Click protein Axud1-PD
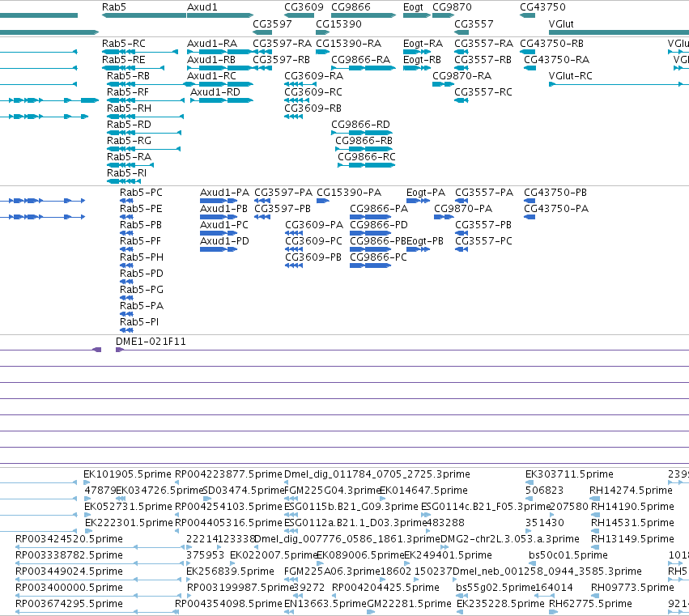 [224, 241]
